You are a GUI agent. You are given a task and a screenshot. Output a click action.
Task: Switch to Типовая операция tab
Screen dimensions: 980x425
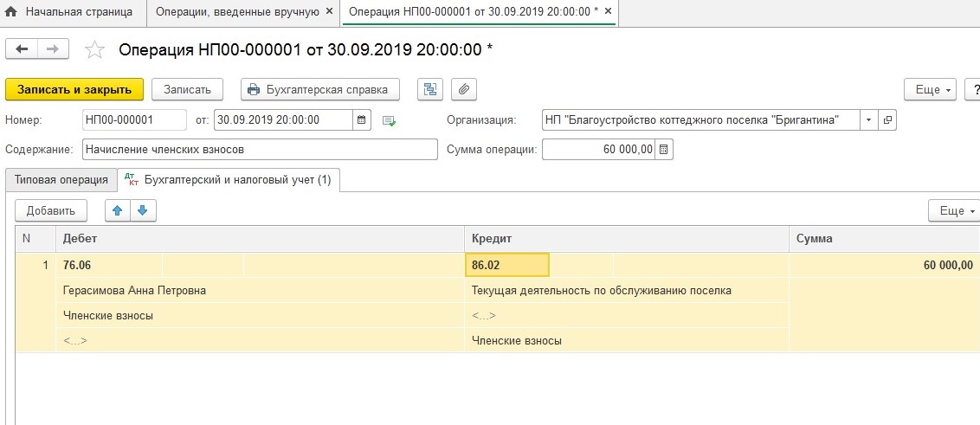[x=61, y=179]
